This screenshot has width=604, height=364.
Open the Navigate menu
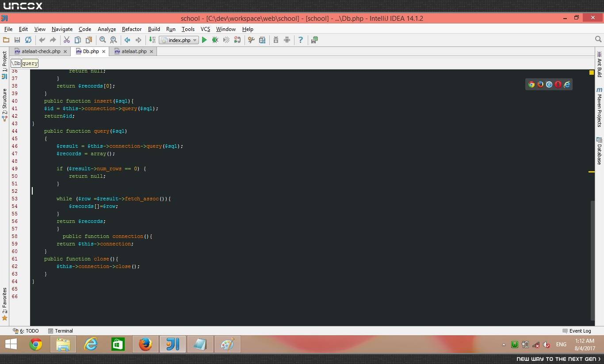point(62,29)
